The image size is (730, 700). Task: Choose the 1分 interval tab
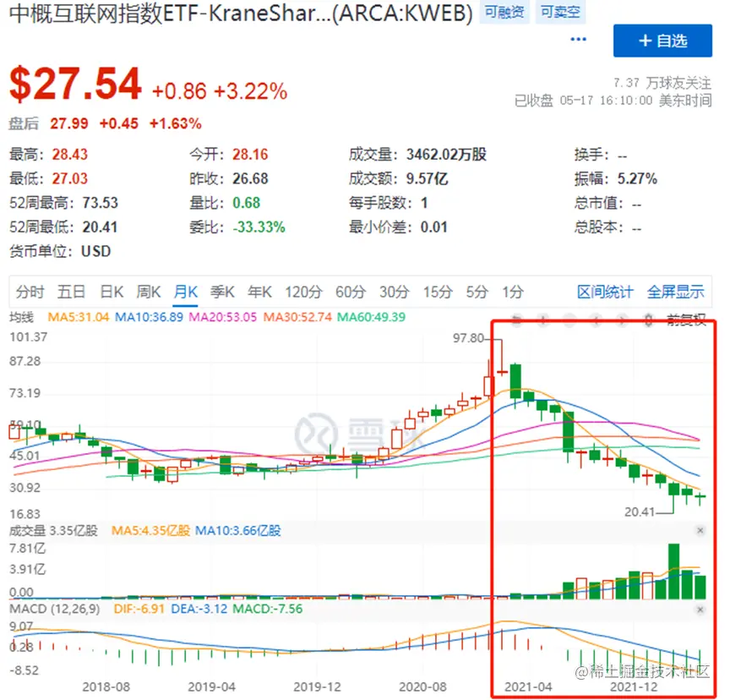[513, 292]
